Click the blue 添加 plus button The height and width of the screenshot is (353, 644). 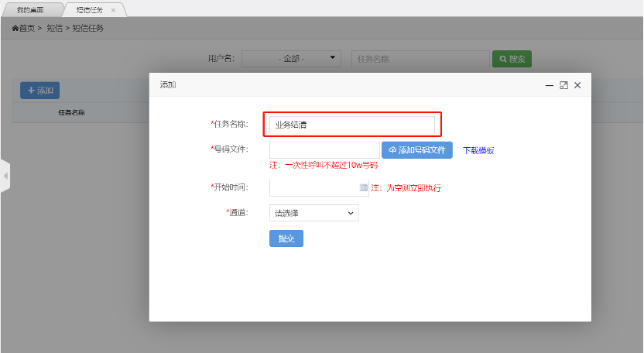39,91
